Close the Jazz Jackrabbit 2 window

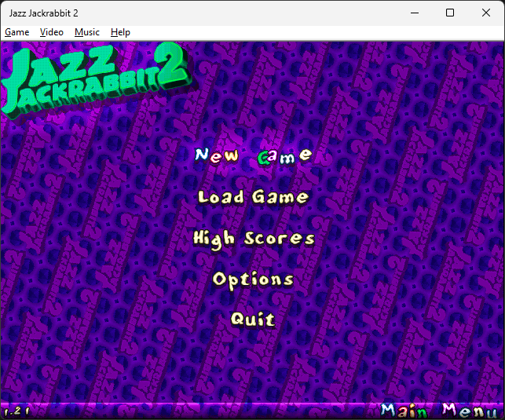pyautogui.click(x=486, y=13)
